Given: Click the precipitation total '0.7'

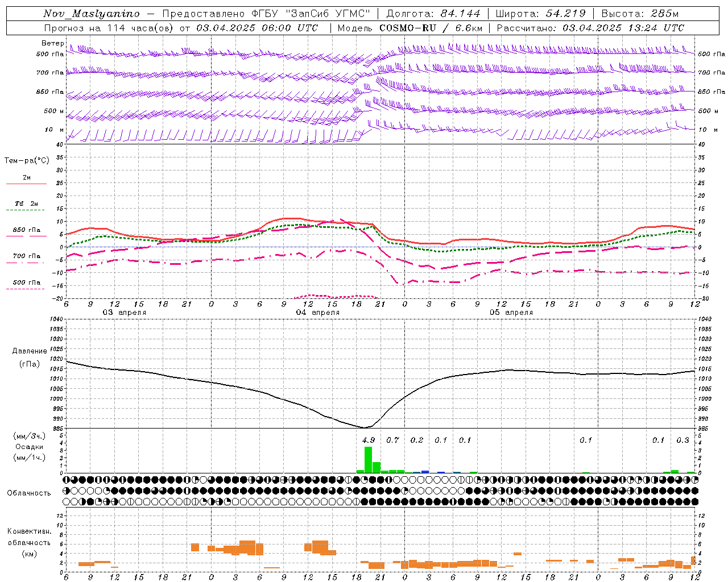Looking at the screenshot, I should (392, 440).
